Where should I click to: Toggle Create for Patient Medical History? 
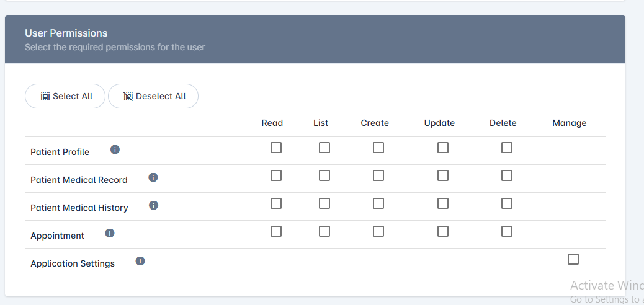378,203
